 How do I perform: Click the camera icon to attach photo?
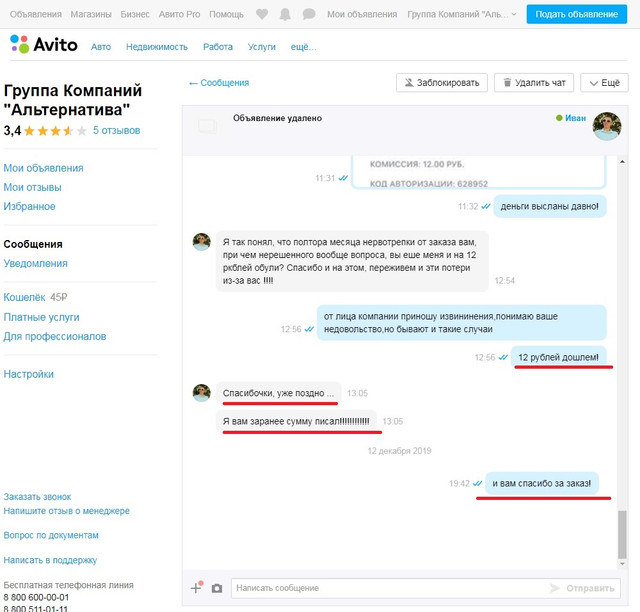pos(217,588)
